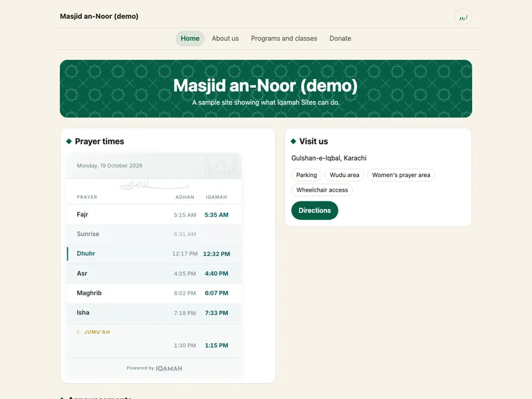The width and height of the screenshot is (532, 399).
Task: Click the Masjid an-Noor (demo) site title
Action: tap(99, 16)
